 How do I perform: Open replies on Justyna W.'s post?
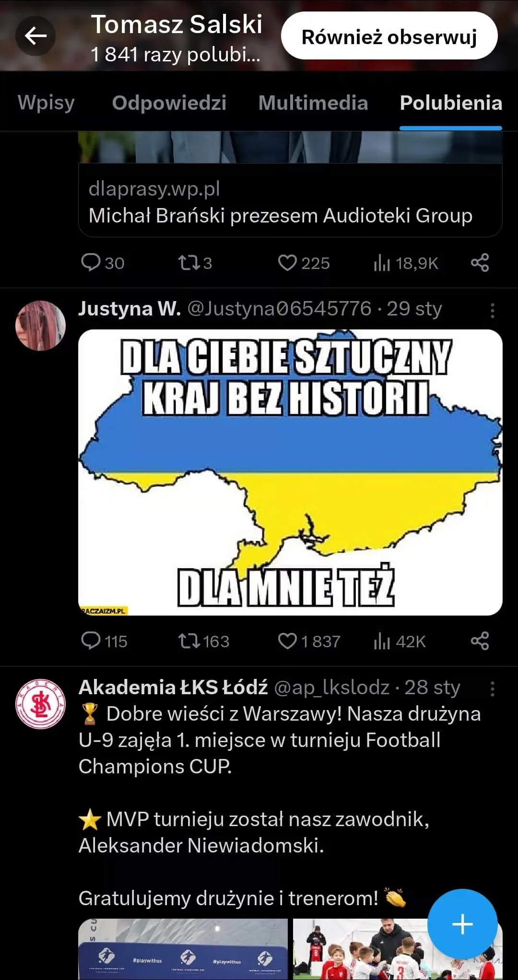(x=104, y=641)
